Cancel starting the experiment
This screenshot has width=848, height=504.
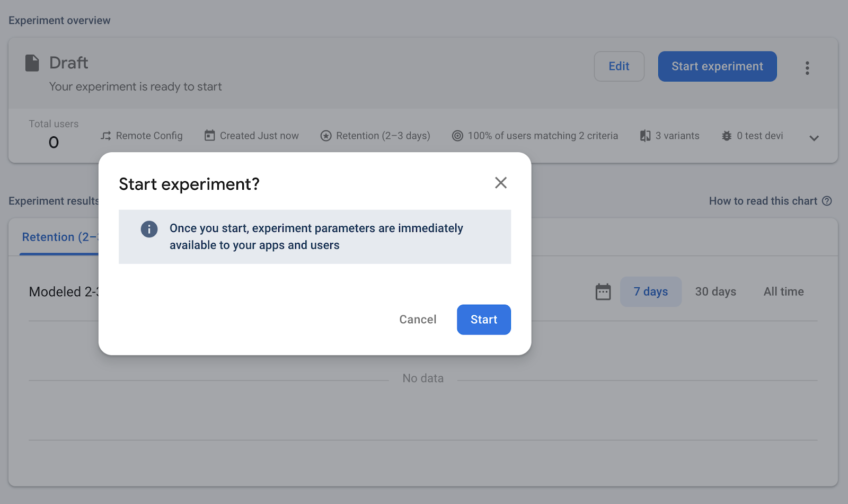click(418, 320)
